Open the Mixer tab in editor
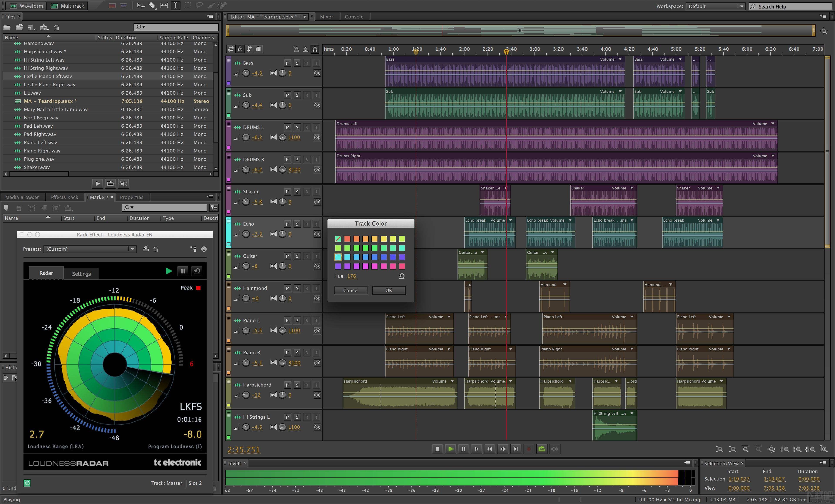 326,16
